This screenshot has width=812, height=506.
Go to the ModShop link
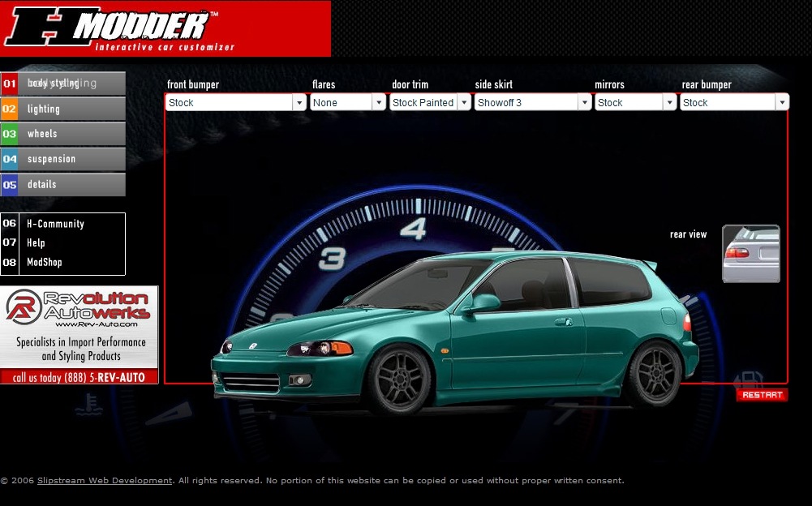(45, 262)
